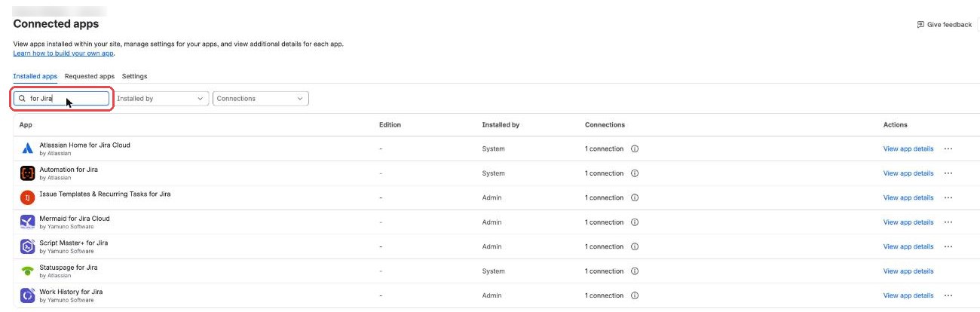Open more actions menu for Atlassian Home for Jira Cloud
The height and width of the screenshot is (312, 980).
pyautogui.click(x=948, y=148)
